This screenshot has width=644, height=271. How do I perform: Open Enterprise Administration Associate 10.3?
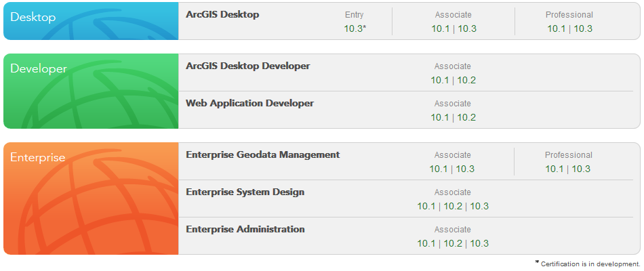coord(480,243)
